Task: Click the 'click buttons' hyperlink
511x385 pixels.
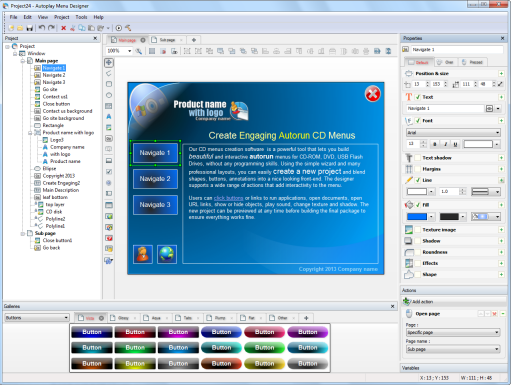Action: pyautogui.click(x=228, y=198)
